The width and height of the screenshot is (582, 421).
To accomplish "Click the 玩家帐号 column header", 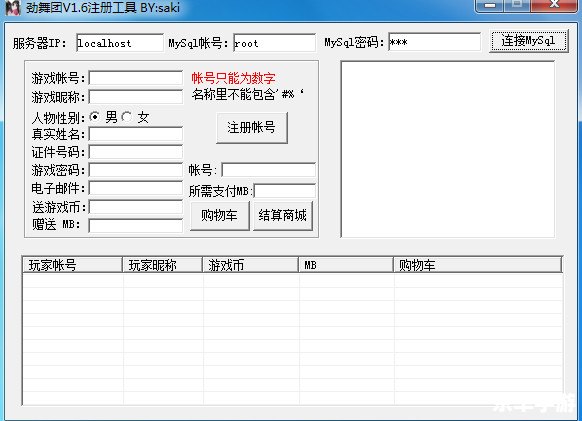I will pyautogui.click(x=73, y=265).
